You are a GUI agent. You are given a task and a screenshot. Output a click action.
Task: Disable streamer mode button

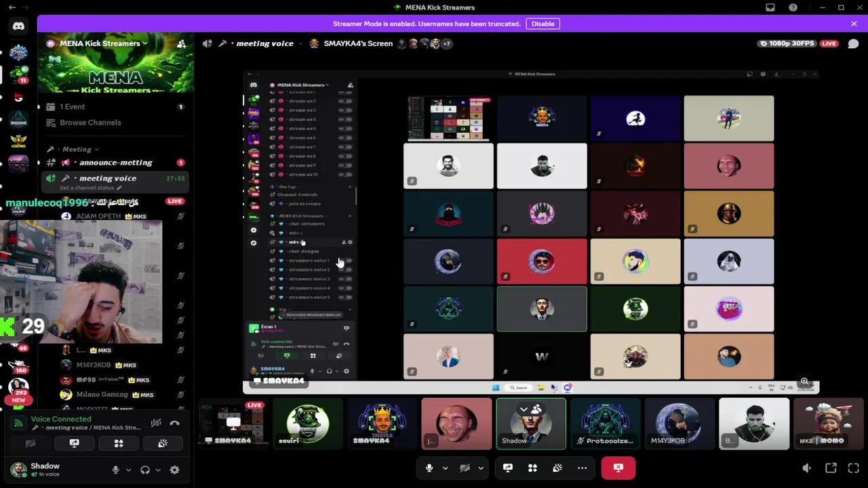542,24
